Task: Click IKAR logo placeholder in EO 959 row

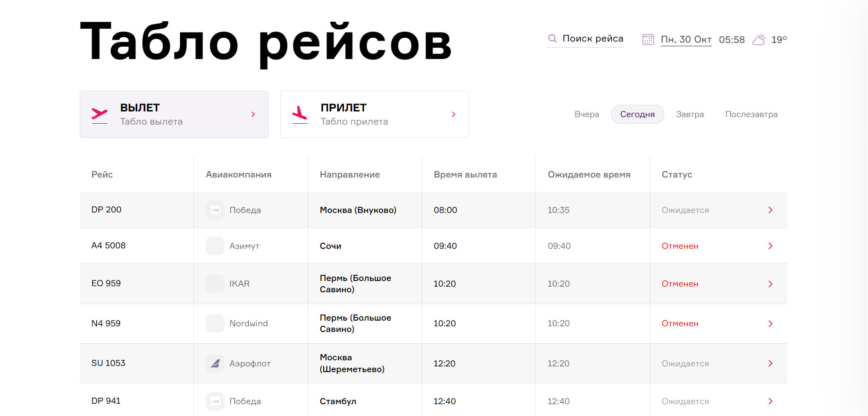Action: click(215, 284)
